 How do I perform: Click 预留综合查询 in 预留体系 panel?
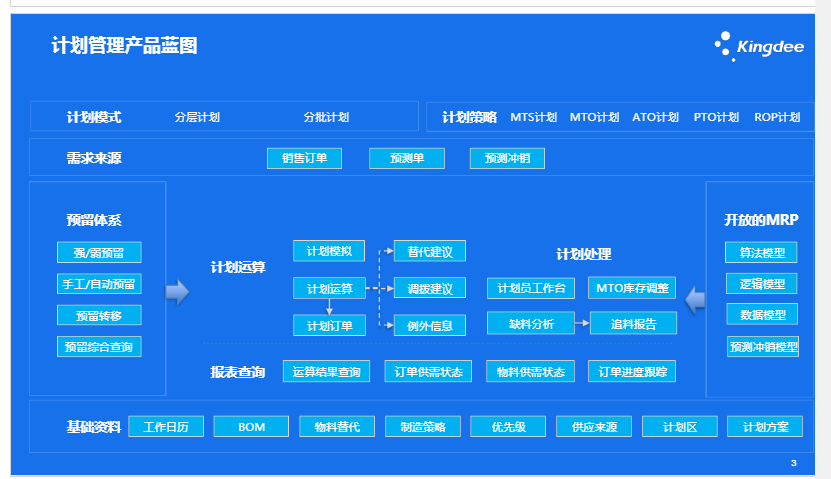tap(99, 347)
